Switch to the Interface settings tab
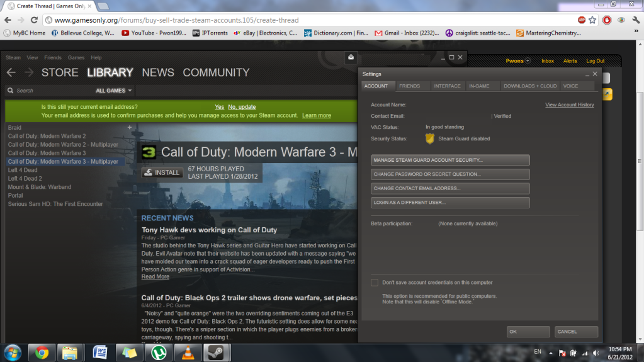644x362 pixels. (x=447, y=86)
